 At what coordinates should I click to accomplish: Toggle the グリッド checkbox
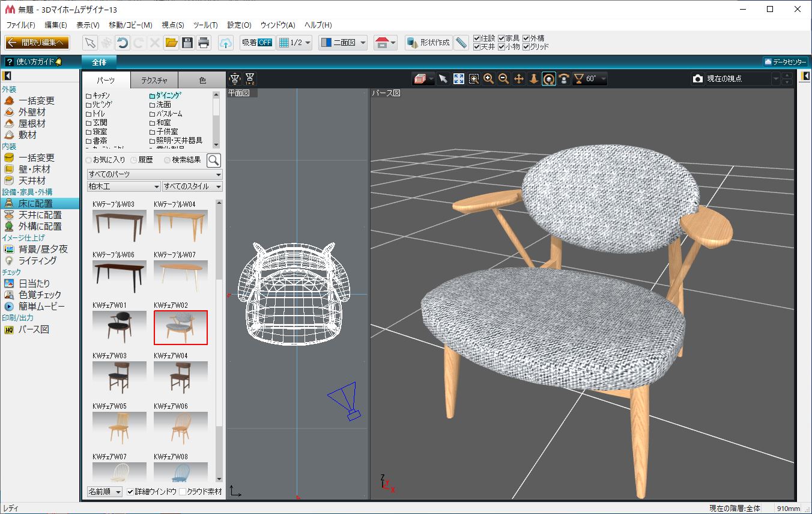point(526,47)
